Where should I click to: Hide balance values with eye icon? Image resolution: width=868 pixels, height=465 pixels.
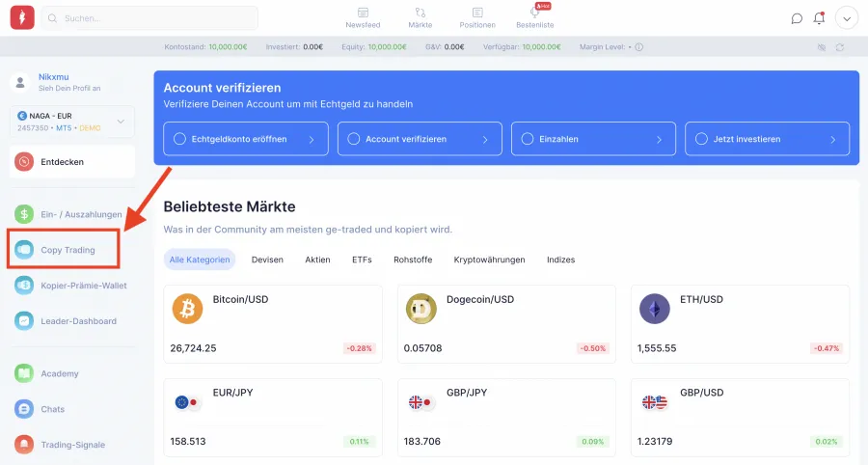(822, 47)
